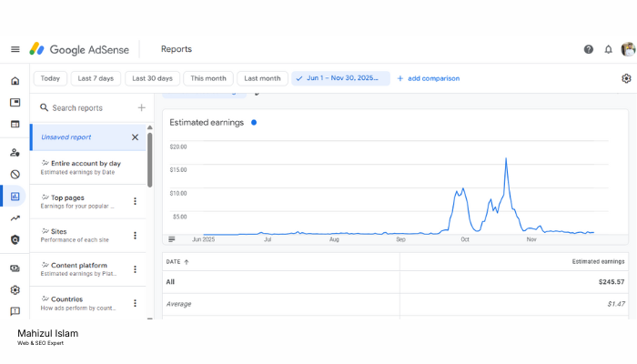Open the help question mark icon
Viewport: 637px width, 364px height.
(x=588, y=49)
